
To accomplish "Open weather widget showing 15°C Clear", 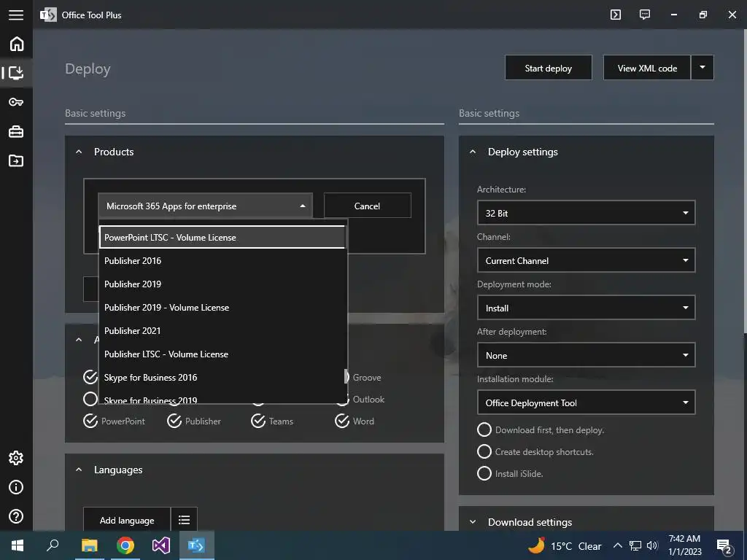I will [565, 545].
